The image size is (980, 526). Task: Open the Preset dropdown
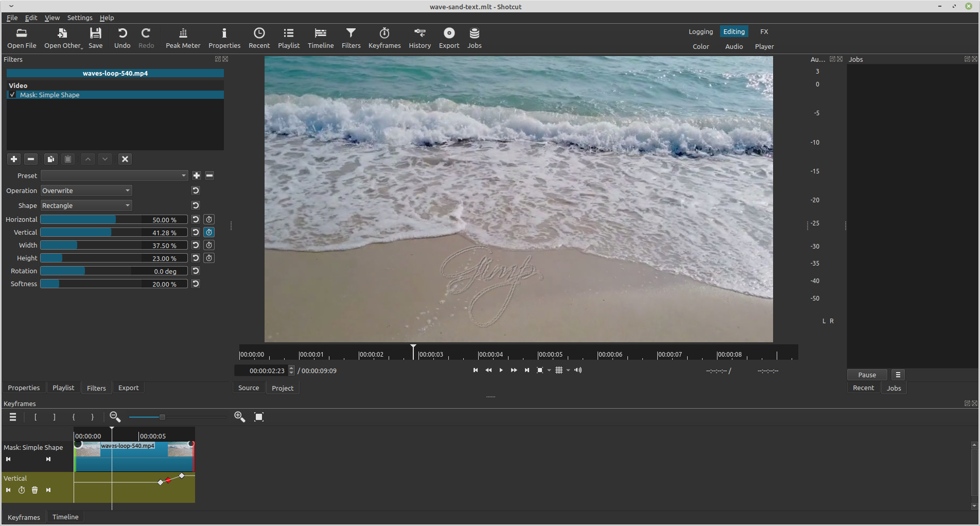click(114, 176)
